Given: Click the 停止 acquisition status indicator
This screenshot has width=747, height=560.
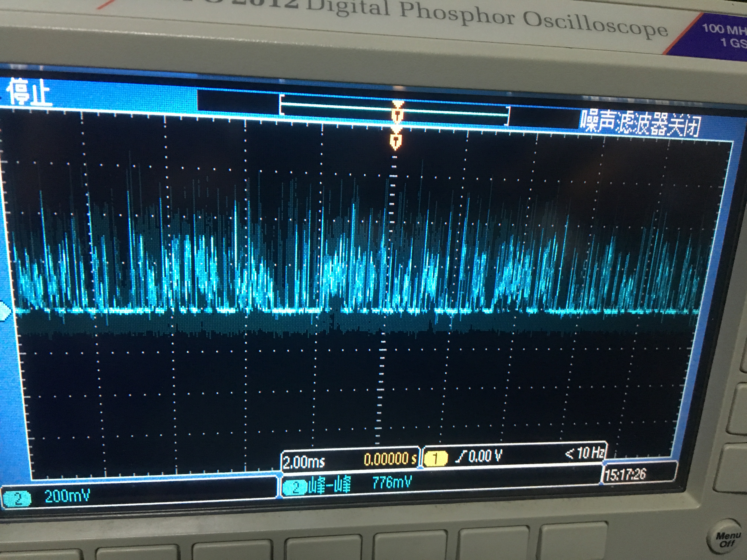Looking at the screenshot, I should pyautogui.click(x=29, y=92).
